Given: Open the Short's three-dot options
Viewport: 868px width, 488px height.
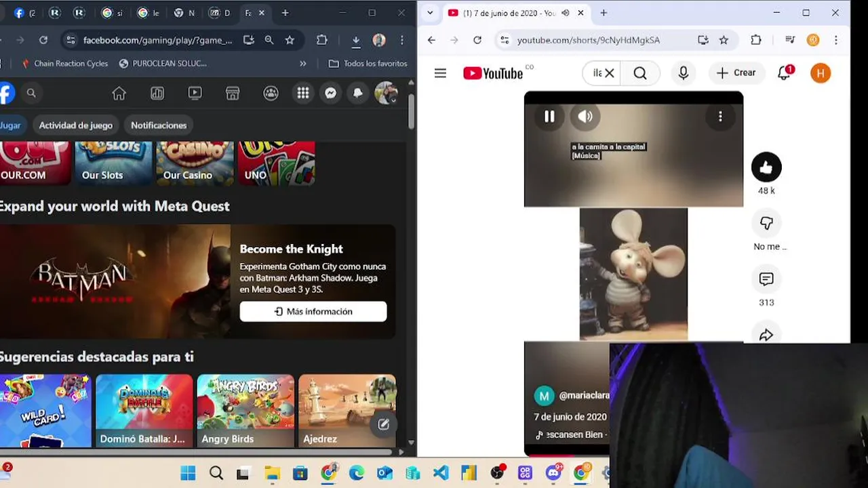Looking at the screenshot, I should pyautogui.click(x=720, y=117).
